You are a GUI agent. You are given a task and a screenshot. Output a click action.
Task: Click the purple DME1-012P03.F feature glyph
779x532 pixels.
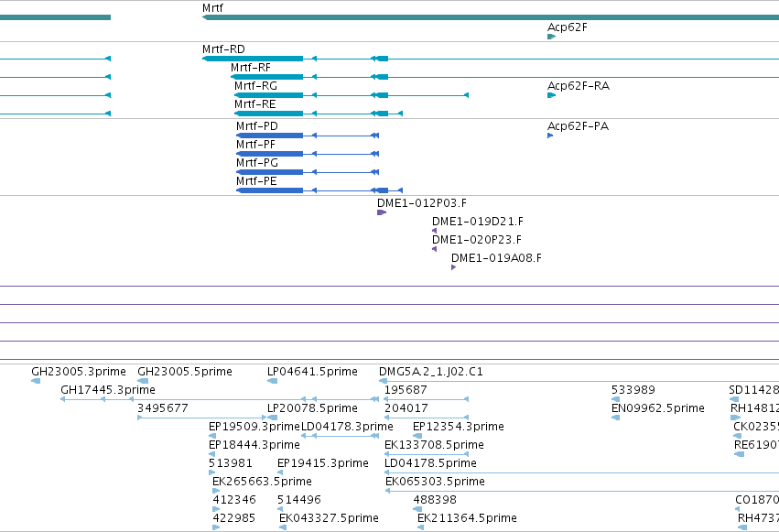[x=382, y=212]
